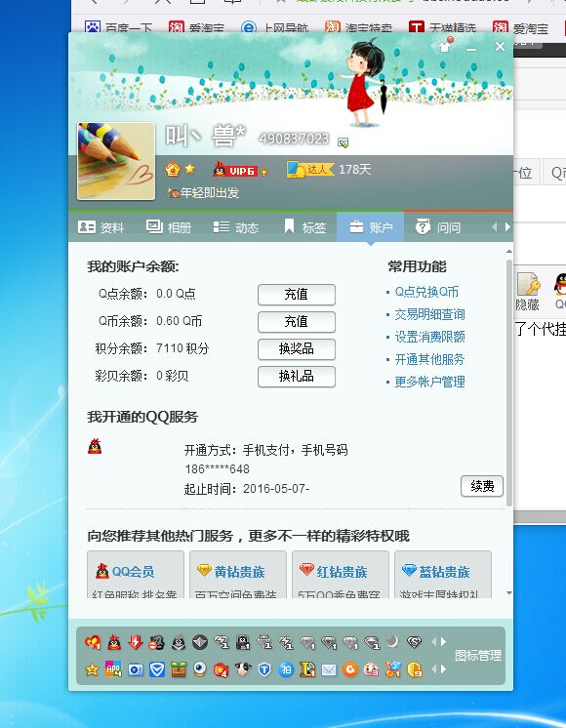Image resolution: width=566 pixels, height=728 pixels.
Task: Click the colorful APP icon
Action: click(113, 669)
